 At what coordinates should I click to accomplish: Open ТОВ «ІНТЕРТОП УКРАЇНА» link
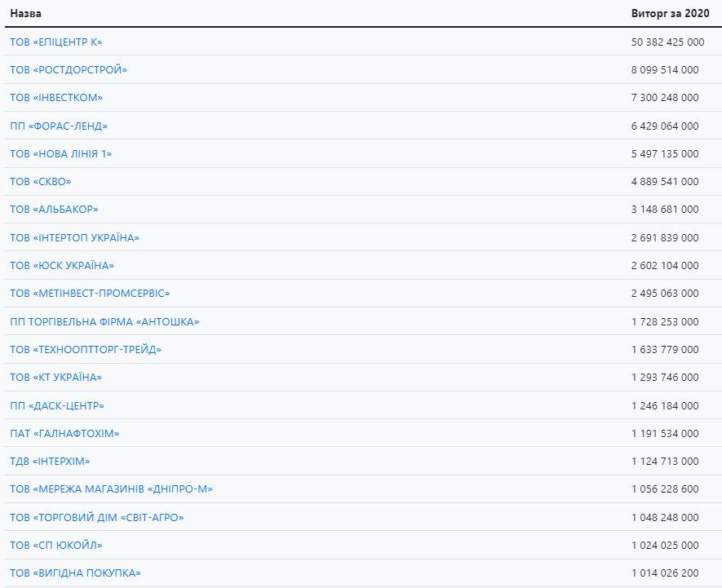(74, 237)
